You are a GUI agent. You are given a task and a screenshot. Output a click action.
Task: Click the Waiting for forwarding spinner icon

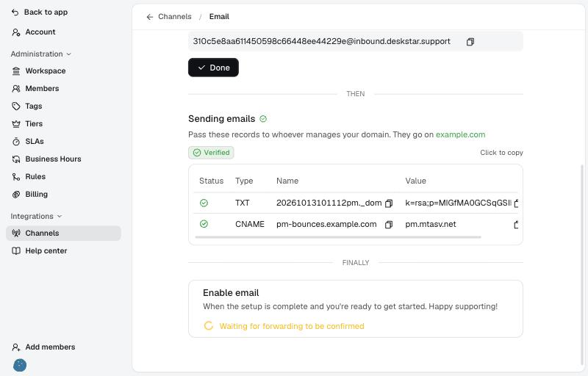[x=209, y=326]
